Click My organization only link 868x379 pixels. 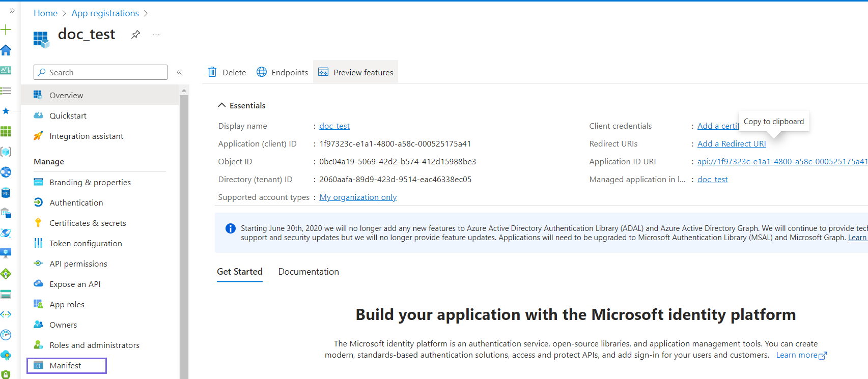click(x=358, y=197)
